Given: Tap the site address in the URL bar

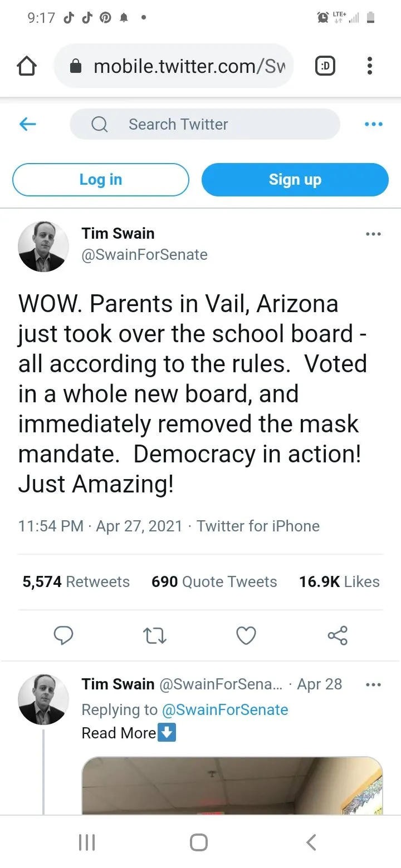Looking at the screenshot, I should 189,67.
